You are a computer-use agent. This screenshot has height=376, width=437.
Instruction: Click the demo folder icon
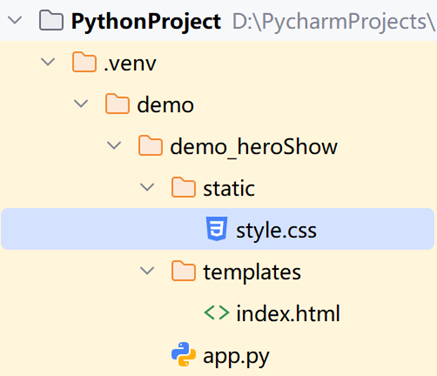[117, 104]
